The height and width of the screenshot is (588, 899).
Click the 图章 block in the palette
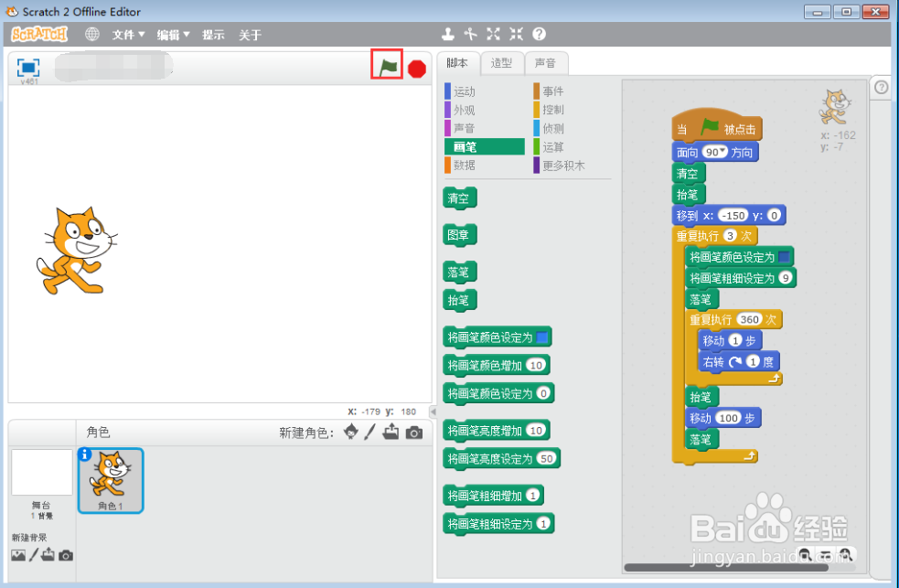coord(460,235)
